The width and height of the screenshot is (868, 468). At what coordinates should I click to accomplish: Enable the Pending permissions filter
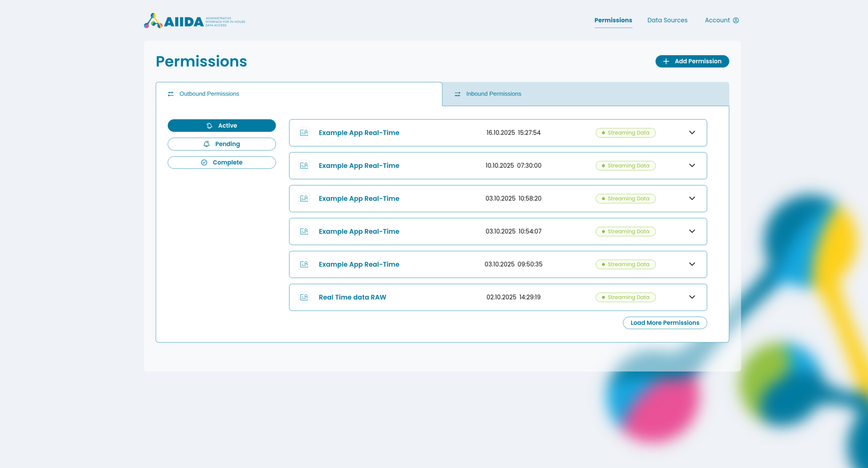pos(222,144)
